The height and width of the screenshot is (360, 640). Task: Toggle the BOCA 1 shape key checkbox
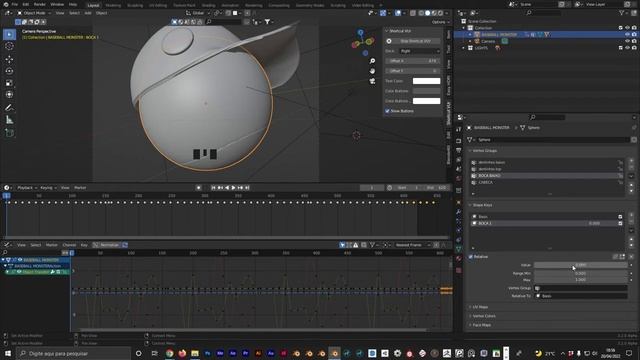pos(620,224)
